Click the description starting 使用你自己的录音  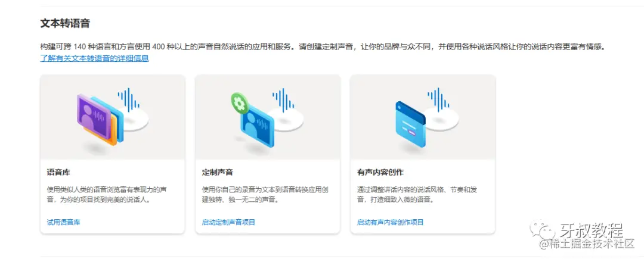[x=265, y=195]
